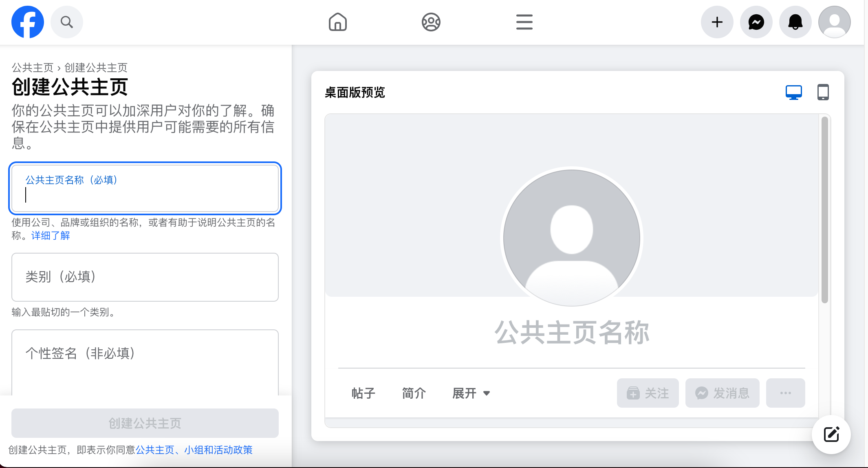
Task: Switch to mobile preview icon
Action: (x=823, y=92)
